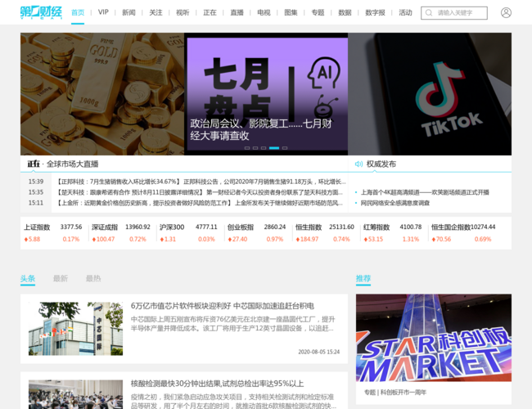Screen dimensions: 532x409
Task: Open the 专题 menu item
Action: coord(318,12)
